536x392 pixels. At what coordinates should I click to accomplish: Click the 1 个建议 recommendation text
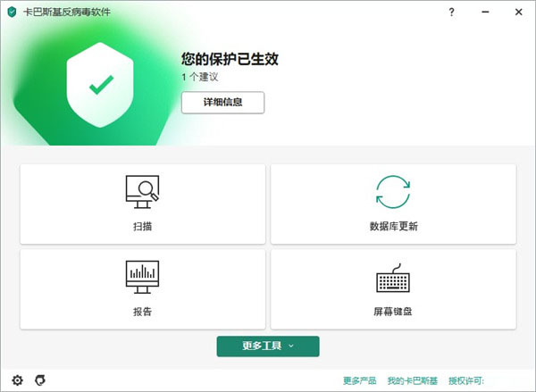pyautogui.click(x=200, y=77)
